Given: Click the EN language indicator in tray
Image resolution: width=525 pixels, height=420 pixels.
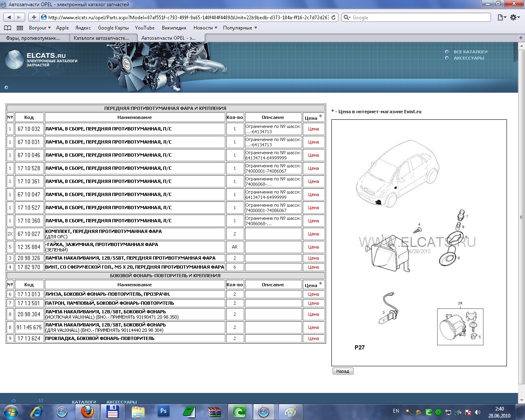Looking at the screenshot, I should [396, 411].
